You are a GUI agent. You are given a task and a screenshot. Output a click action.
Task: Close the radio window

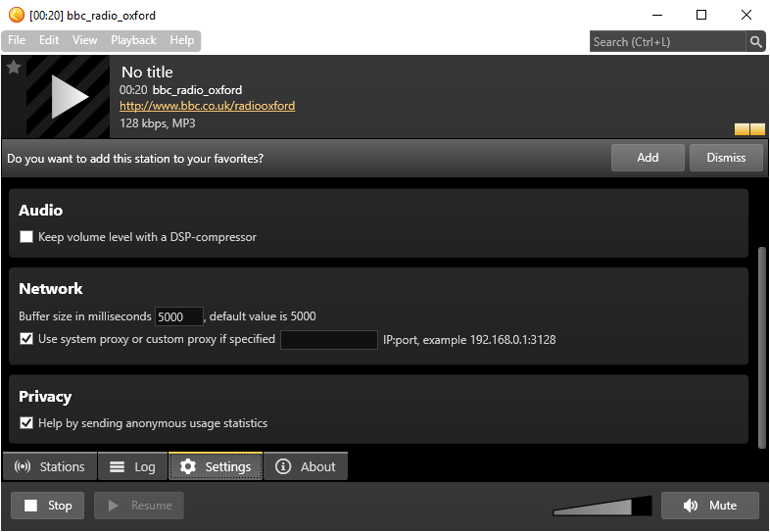[746, 15]
